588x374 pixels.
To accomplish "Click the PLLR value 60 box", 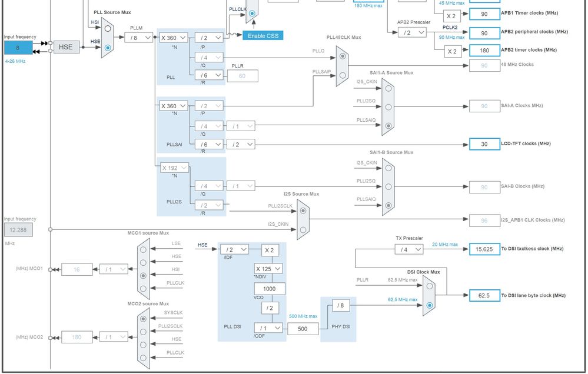I will point(242,76).
